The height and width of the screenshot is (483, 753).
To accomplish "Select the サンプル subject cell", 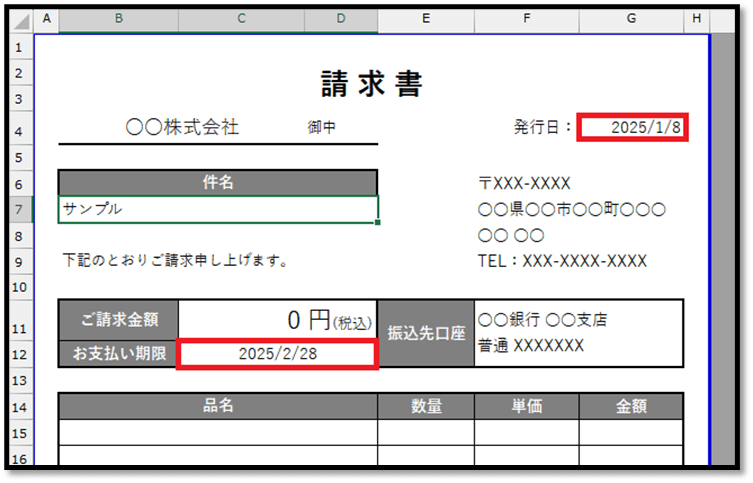I will (x=218, y=209).
